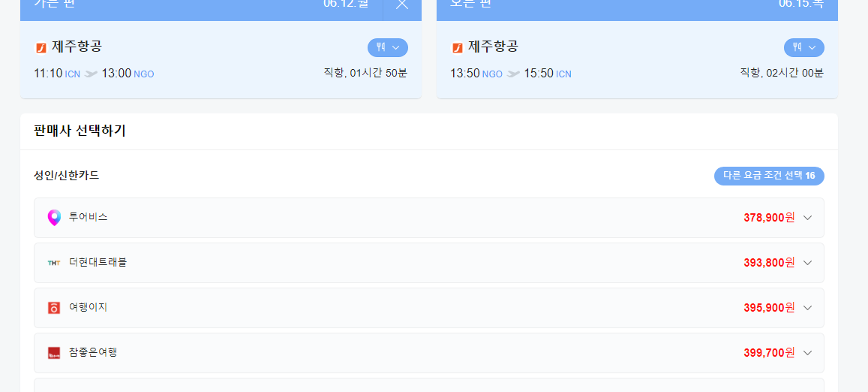Click the 성인/신한카드 fare condition label

tap(67, 176)
